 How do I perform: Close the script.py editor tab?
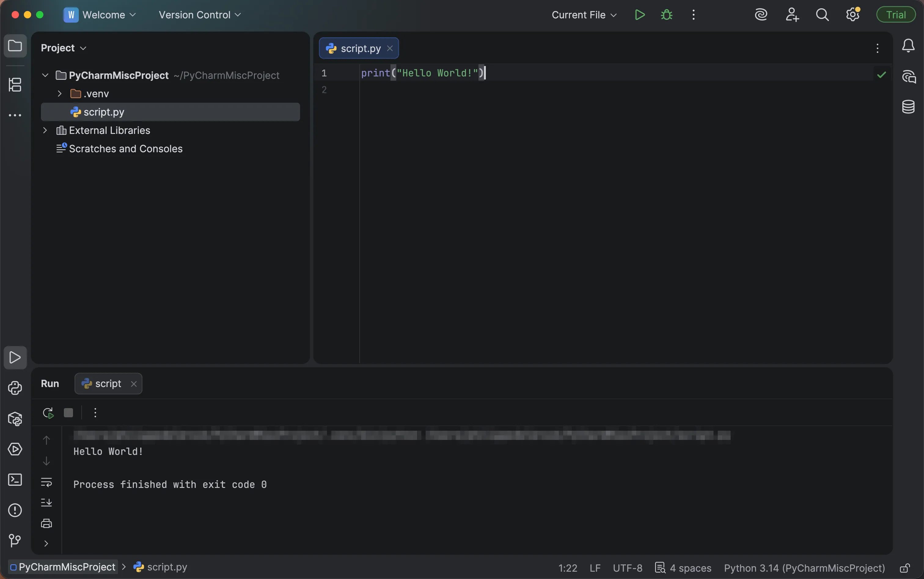coord(390,48)
